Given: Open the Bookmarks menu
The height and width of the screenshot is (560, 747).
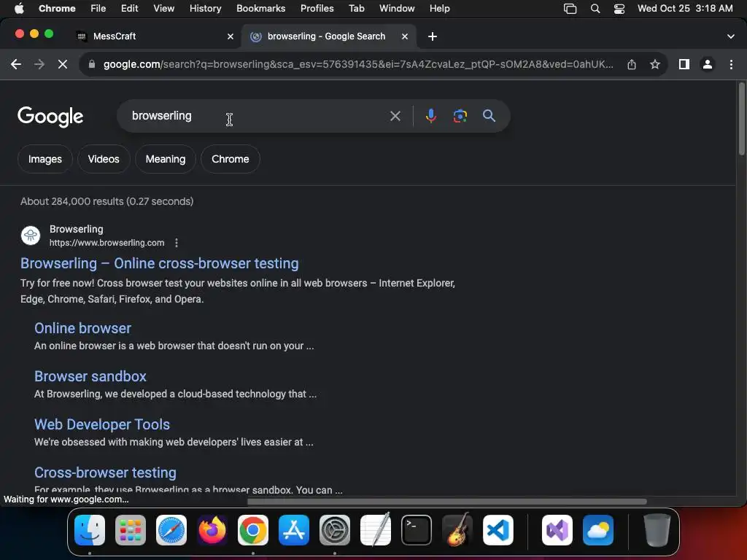Looking at the screenshot, I should pos(260,9).
